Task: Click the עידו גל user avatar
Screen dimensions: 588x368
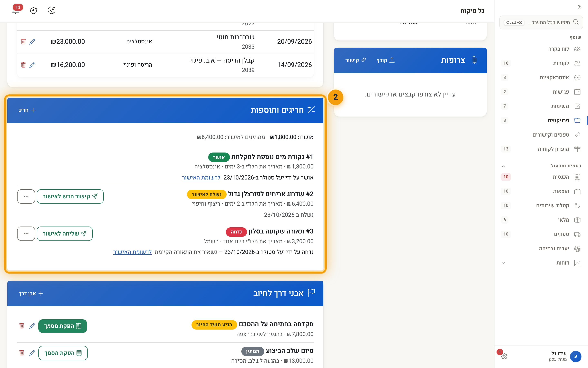Action: pyautogui.click(x=575, y=357)
